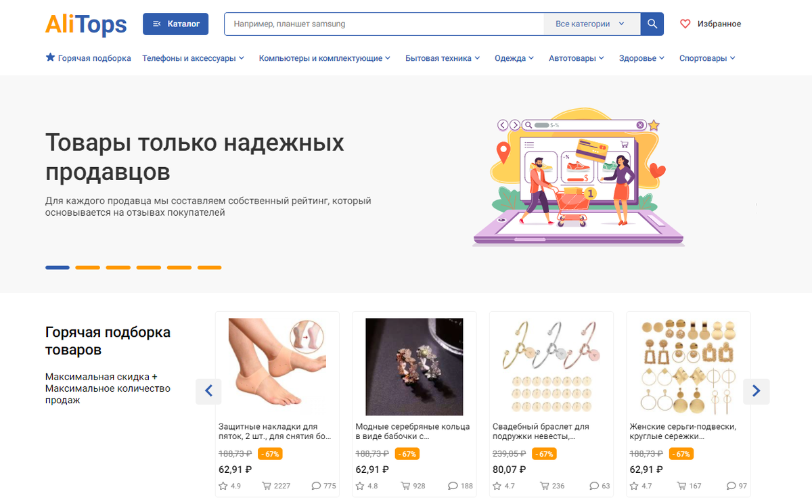Screen dimensions: 812x504
Task: Click the search magnifier button
Action: click(x=652, y=24)
